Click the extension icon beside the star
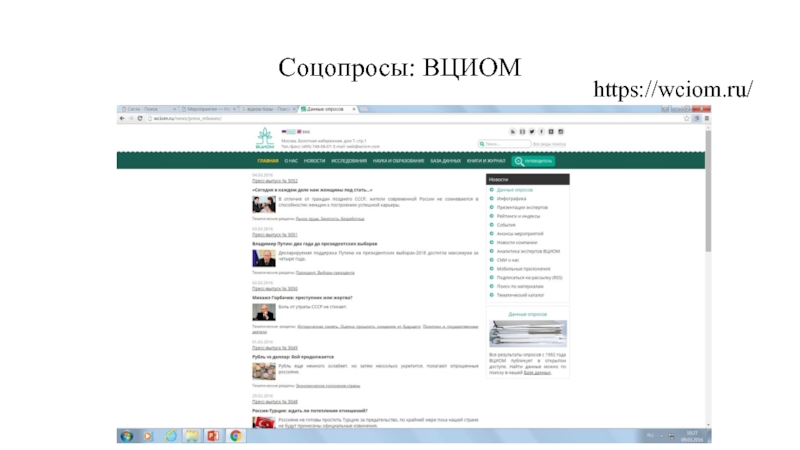Viewport: 800px width, 450px height. pos(697,118)
